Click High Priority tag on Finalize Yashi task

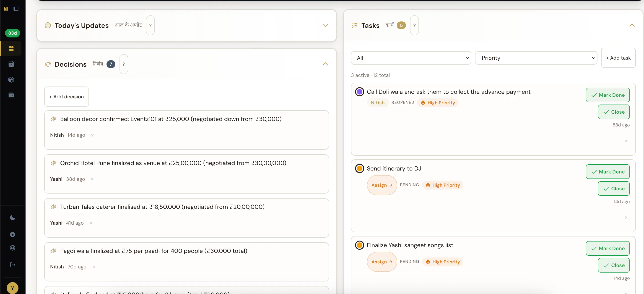pyautogui.click(x=443, y=262)
